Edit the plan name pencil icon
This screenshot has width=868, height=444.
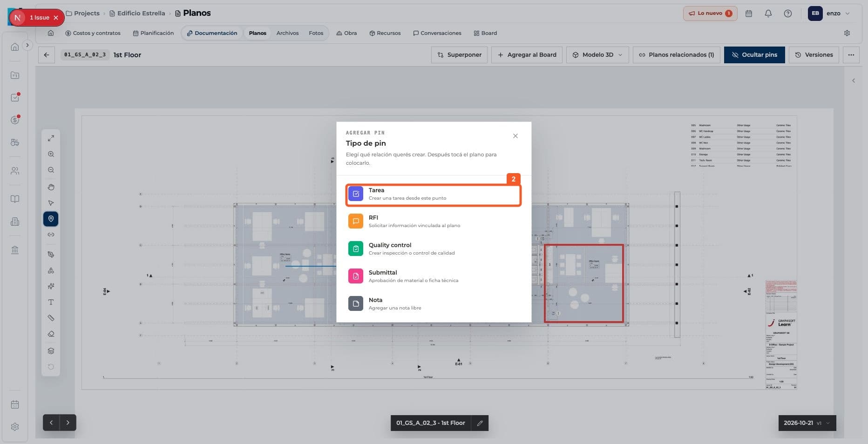[480, 423]
